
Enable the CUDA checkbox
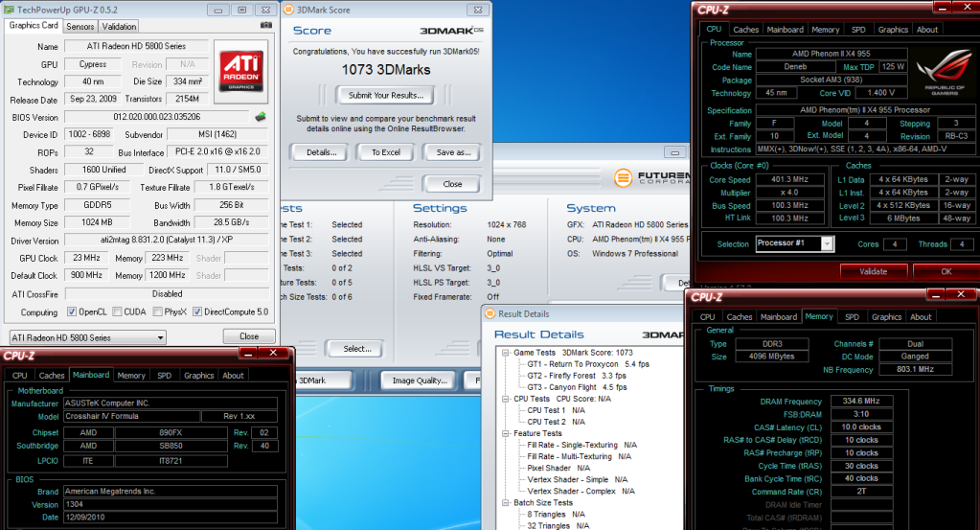point(117,311)
